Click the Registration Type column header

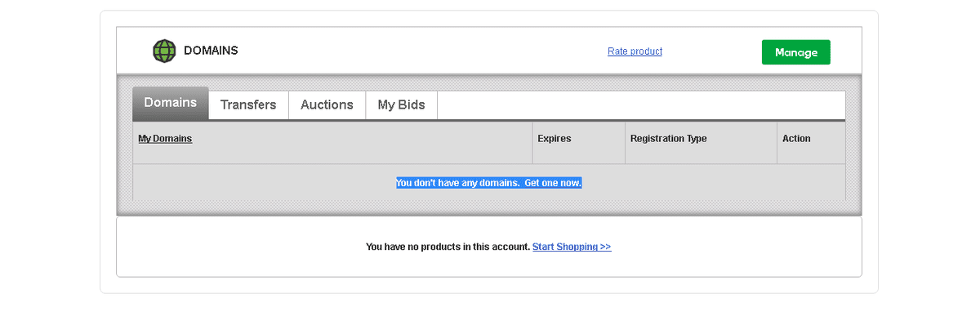668,139
